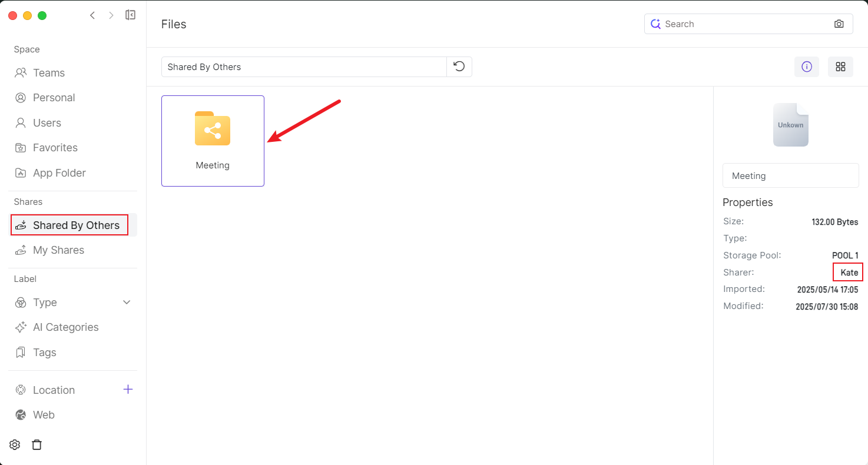
Task: Add a location with the plus icon
Action: (128, 390)
